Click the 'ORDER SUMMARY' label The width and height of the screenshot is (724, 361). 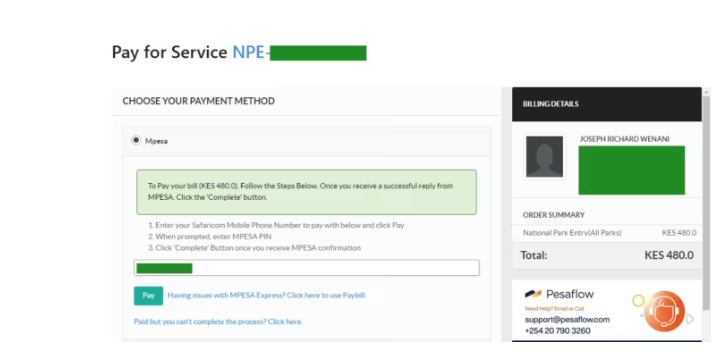point(554,215)
